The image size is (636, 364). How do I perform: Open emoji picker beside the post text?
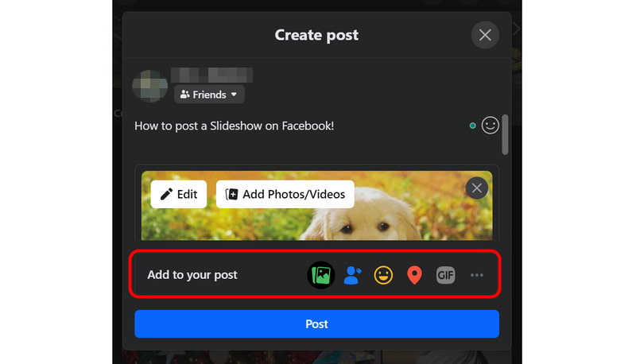click(490, 126)
